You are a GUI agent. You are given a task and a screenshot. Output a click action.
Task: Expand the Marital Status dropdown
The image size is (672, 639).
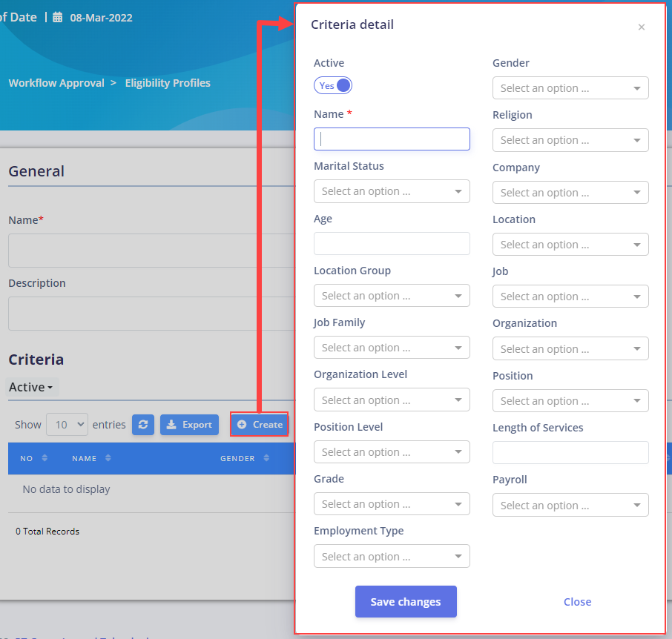(392, 191)
